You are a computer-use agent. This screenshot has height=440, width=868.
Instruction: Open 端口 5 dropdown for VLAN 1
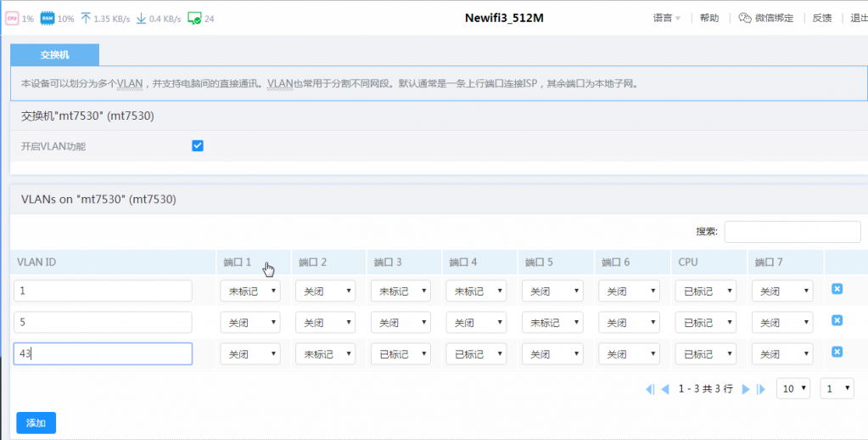click(x=552, y=291)
